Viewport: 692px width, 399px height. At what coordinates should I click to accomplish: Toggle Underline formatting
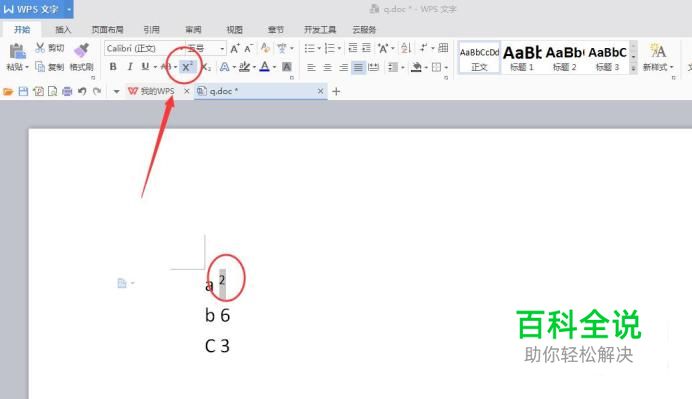(145, 67)
